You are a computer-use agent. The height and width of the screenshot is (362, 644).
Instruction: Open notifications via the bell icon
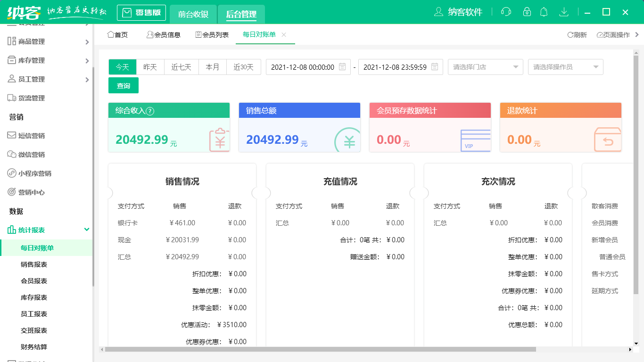coord(544,11)
